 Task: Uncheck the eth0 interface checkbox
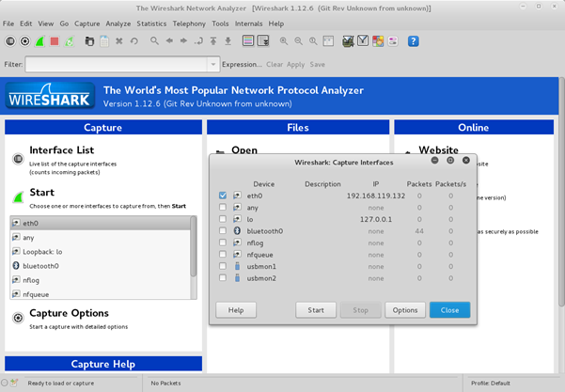click(222, 196)
